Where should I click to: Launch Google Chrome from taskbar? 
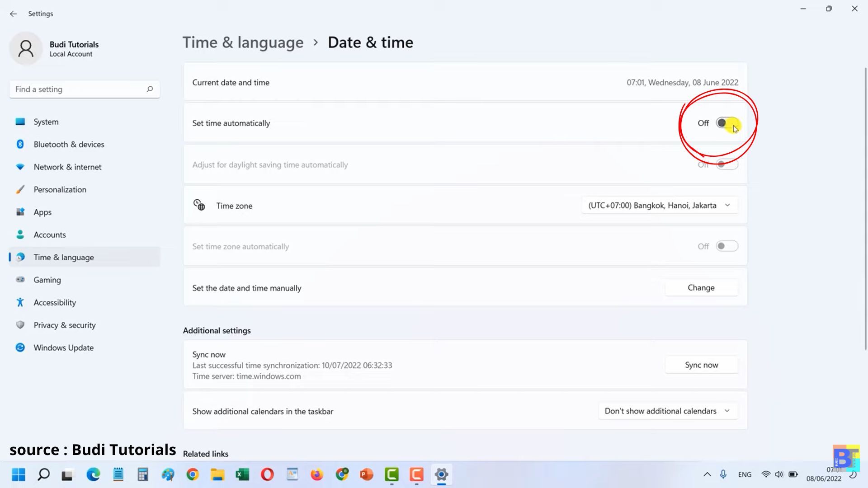(193, 474)
